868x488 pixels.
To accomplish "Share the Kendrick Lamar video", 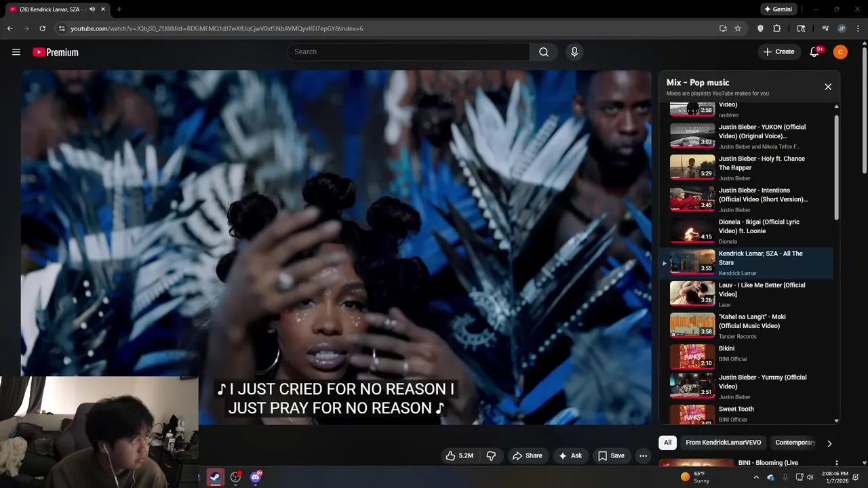I will (527, 455).
